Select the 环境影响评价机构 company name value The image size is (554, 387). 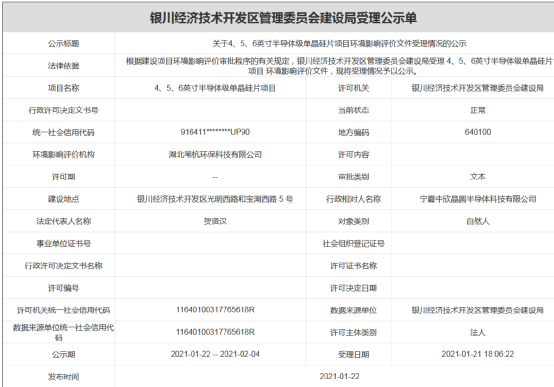pyautogui.click(x=215, y=154)
